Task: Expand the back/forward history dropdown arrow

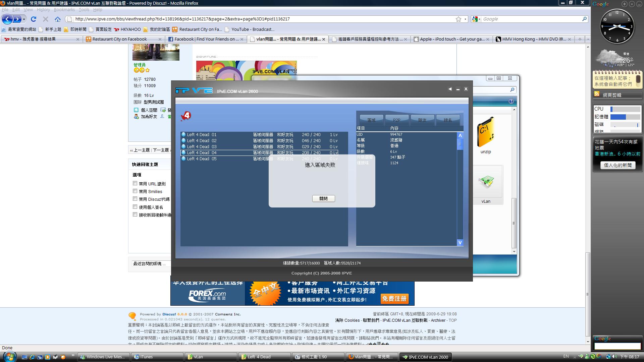Action: click(24, 19)
